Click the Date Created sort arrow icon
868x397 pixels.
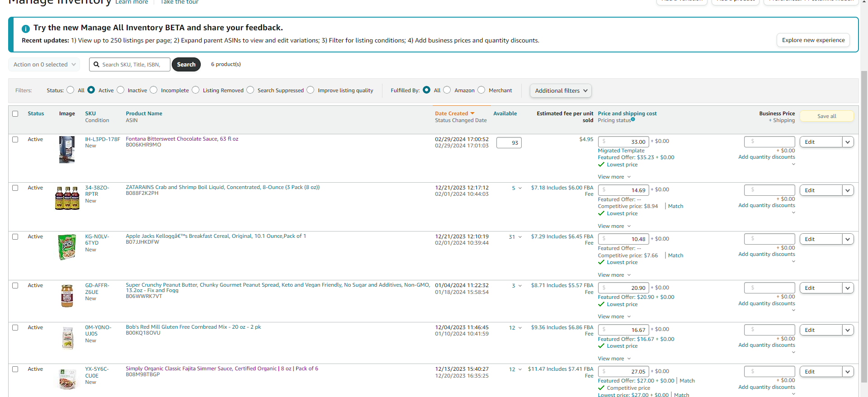tap(472, 113)
